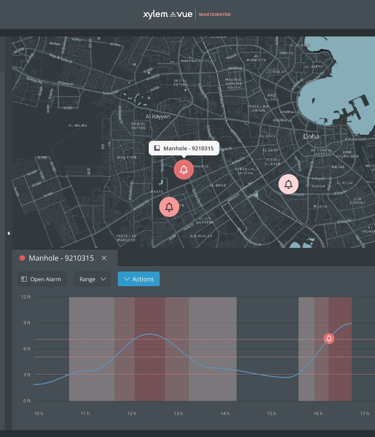Click the 9 ft axis label
The width and height of the screenshot is (375, 437).
pyautogui.click(x=27, y=323)
